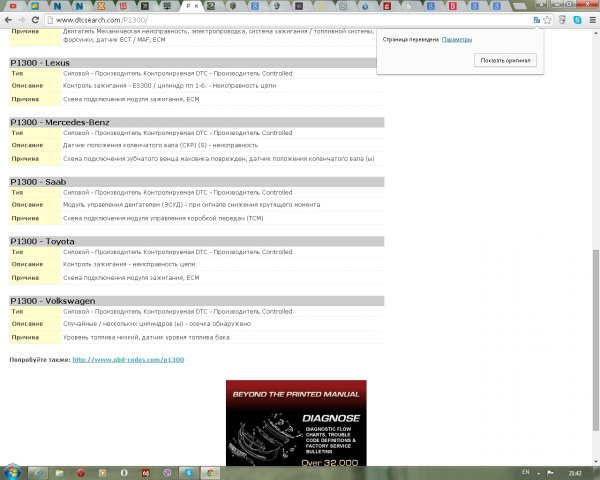Image resolution: width=600 pixels, height=480 pixels.
Task: Switch to the second blue N tab
Action: coord(79,6)
